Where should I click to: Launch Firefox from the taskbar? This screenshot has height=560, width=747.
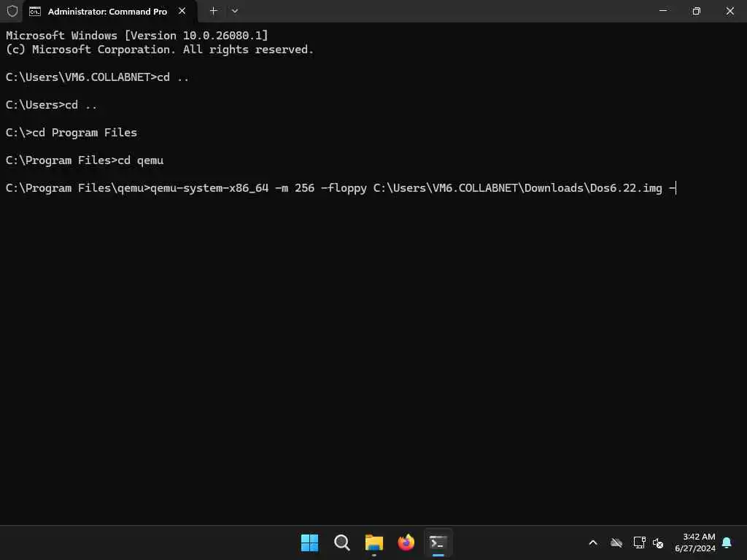point(406,542)
